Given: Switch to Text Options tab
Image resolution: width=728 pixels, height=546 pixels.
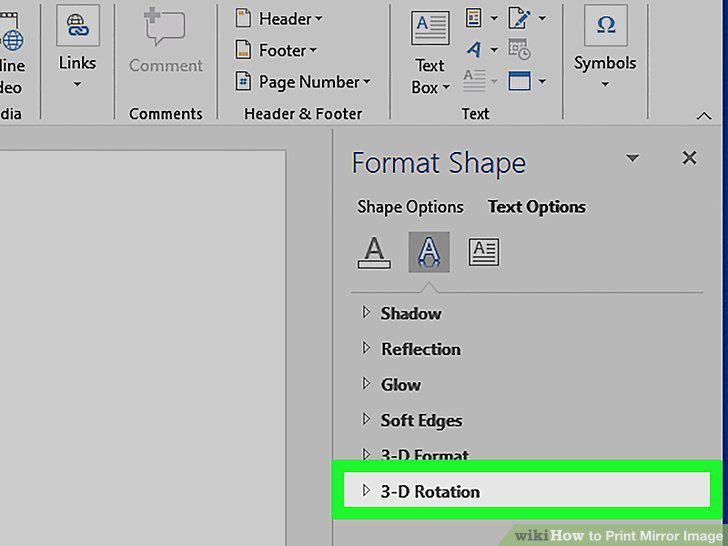Looking at the screenshot, I should pos(537,207).
